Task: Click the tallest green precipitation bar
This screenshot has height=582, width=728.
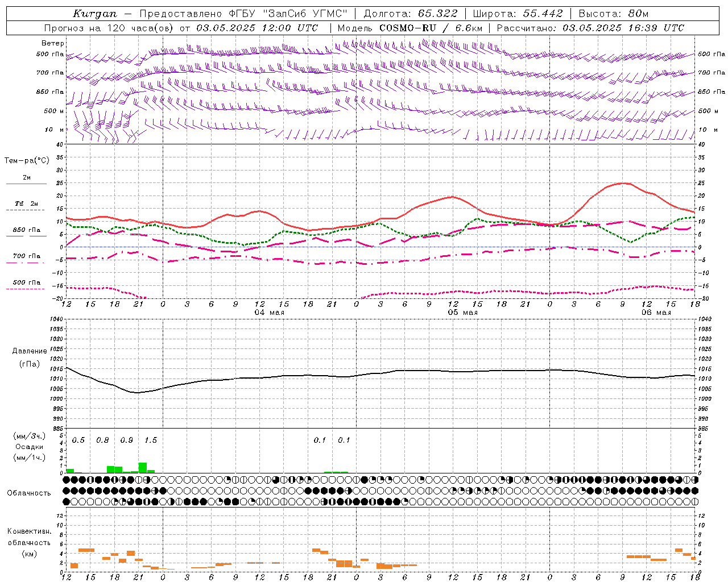Action: (x=143, y=468)
